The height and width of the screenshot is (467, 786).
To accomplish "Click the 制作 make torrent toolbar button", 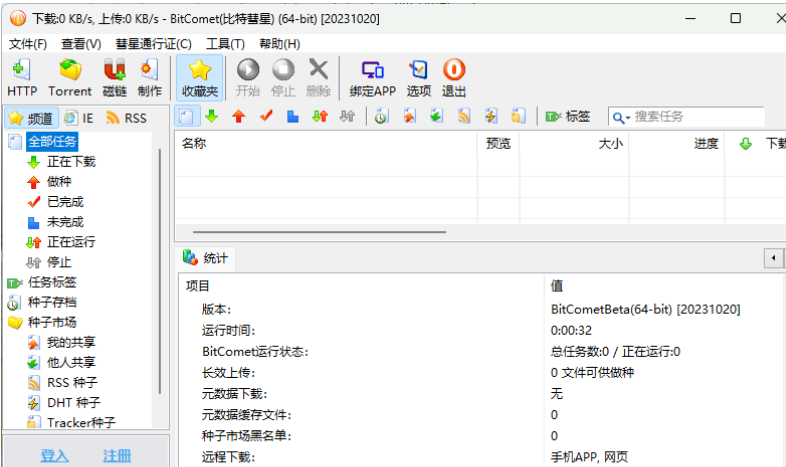I will click(x=149, y=77).
